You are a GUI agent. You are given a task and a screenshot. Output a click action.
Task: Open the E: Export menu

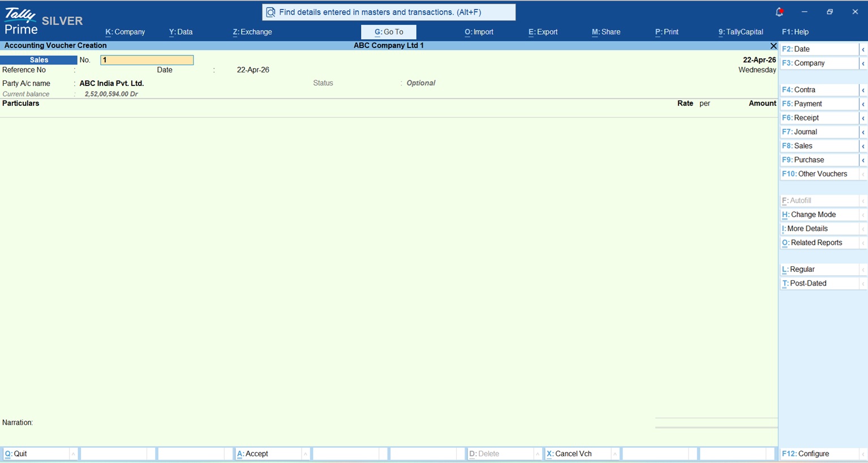[543, 32]
